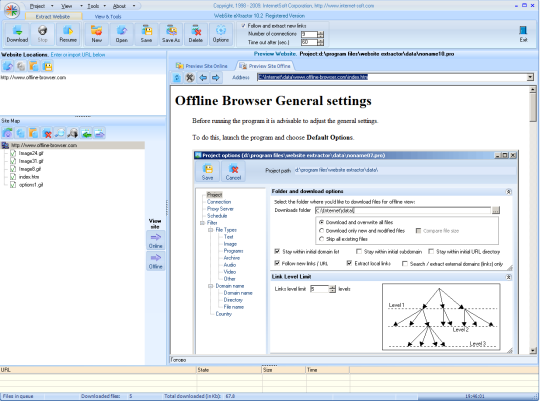Select the Preview Site Offline tab
This screenshot has height=401, width=540.
pyautogui.click(x=265, y=66)
